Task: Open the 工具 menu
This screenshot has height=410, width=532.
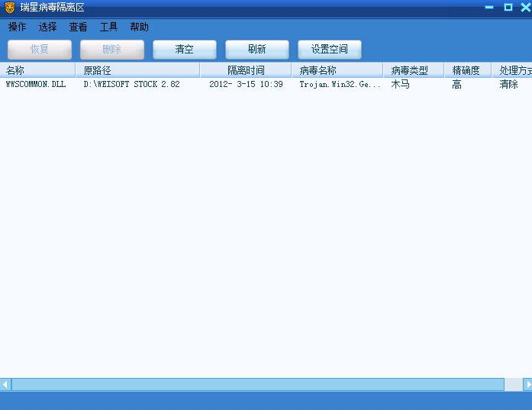Action: 108,27
